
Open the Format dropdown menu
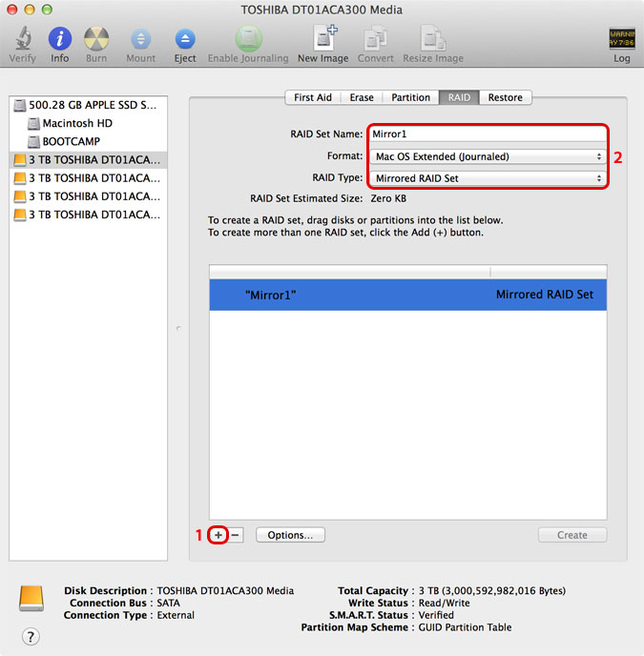coord(488,156)
